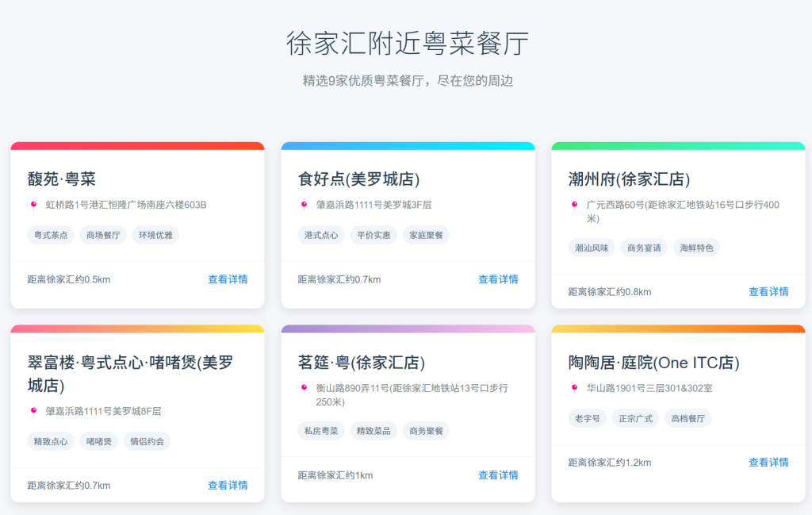Select the 正宗广式 tag
Viewport: 812px width, 515px height.
tap(635, 419)
